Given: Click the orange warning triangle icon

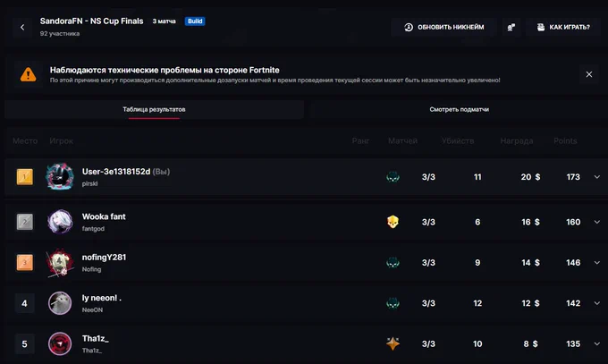Looking at the screenshot, I should [28, 74].
